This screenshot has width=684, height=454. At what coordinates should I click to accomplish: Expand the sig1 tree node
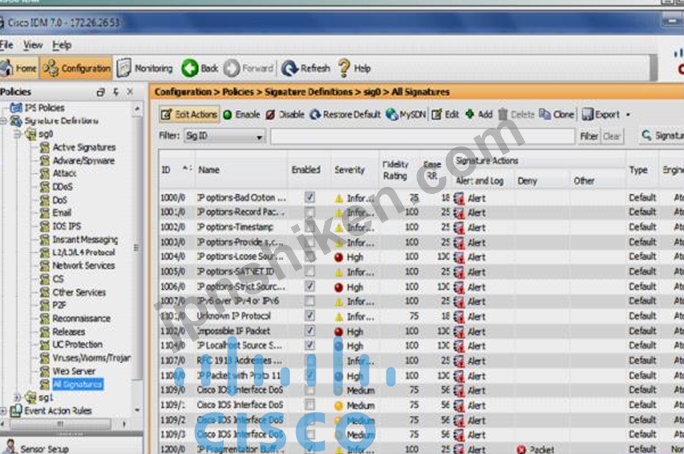[17, 397]
